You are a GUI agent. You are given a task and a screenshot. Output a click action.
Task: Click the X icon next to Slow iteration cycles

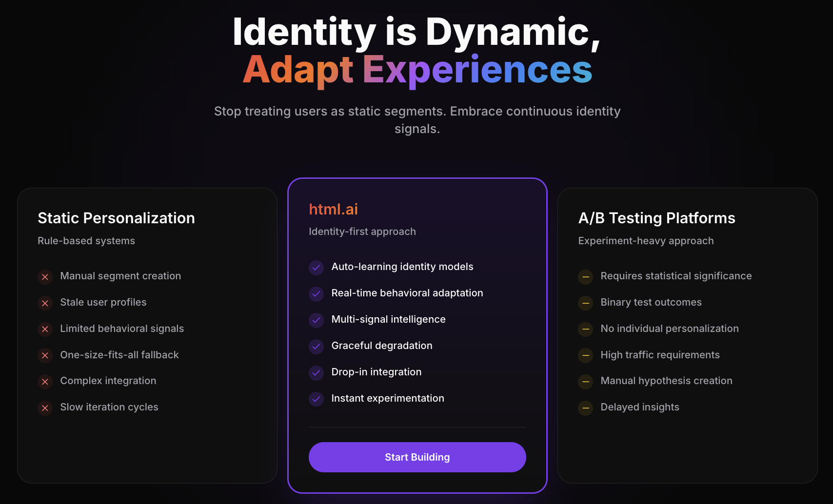coord(45,408)
